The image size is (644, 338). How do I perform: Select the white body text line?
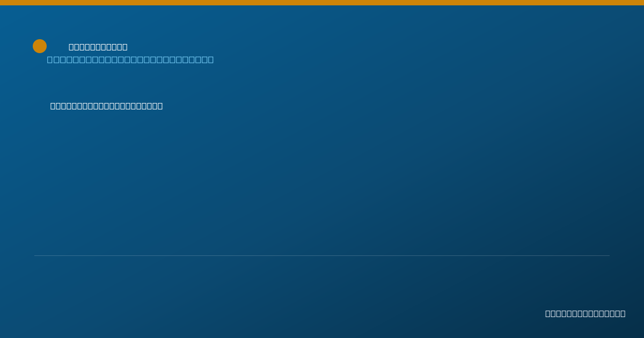pos(106,106)
